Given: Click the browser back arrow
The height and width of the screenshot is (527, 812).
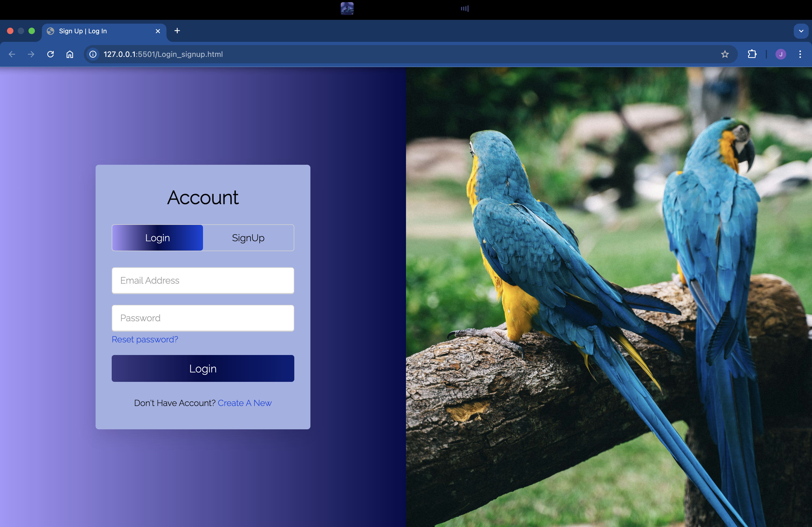Looking at the screenshot, I should click(12, 54).
